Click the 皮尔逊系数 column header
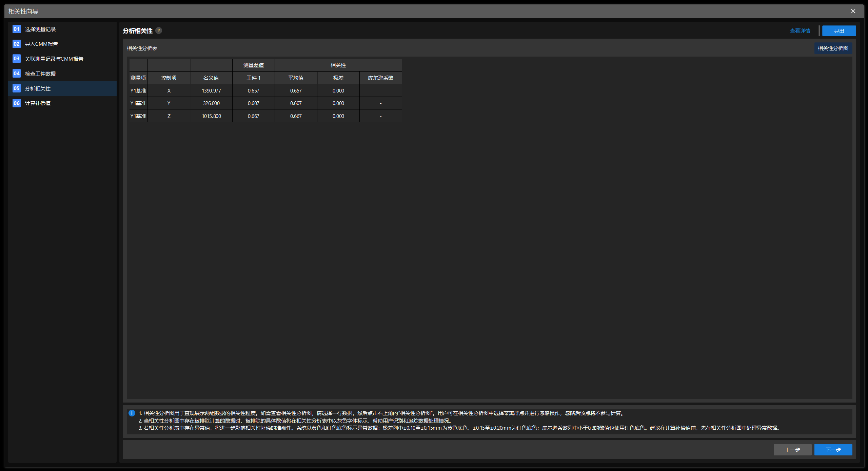Screen dimensions: 868x471 tap(380, 78)
